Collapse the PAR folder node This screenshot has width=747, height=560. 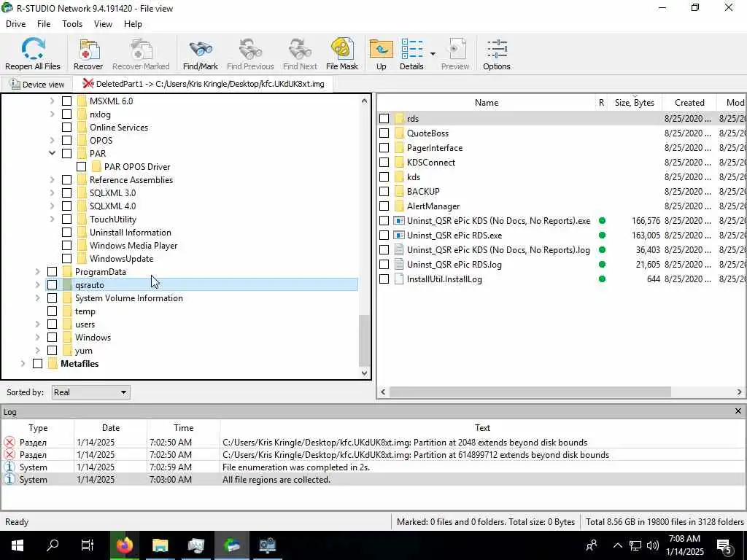(52, 153)
